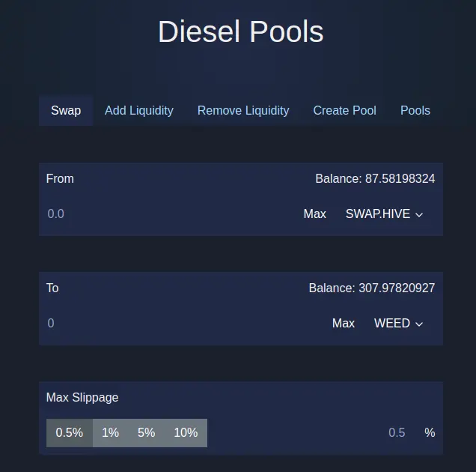Set max slippage to 5%
Image resolution: width=476 pixels, height=472 pixels.
147,433
